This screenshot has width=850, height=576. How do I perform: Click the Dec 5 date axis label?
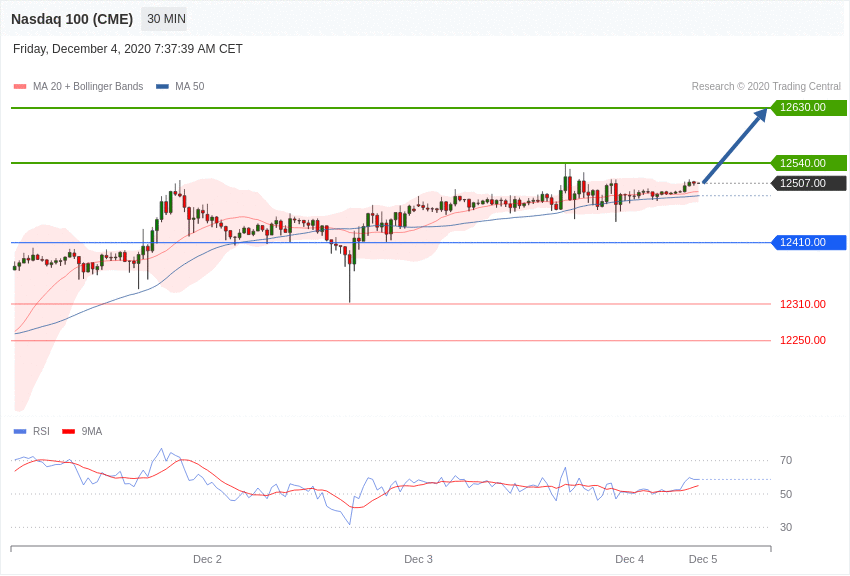[x=703, y=559]
